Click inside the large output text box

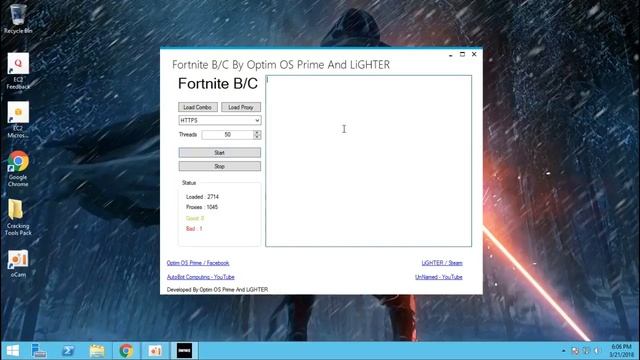(369, 161)
